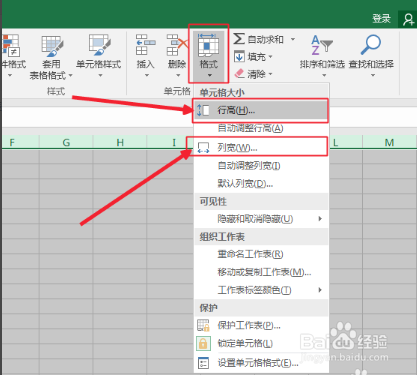The width and height of the screenshot is (417, 375).
Task: Expand the Fill (填充) dropdown arrow
Action: coord(270,57)
